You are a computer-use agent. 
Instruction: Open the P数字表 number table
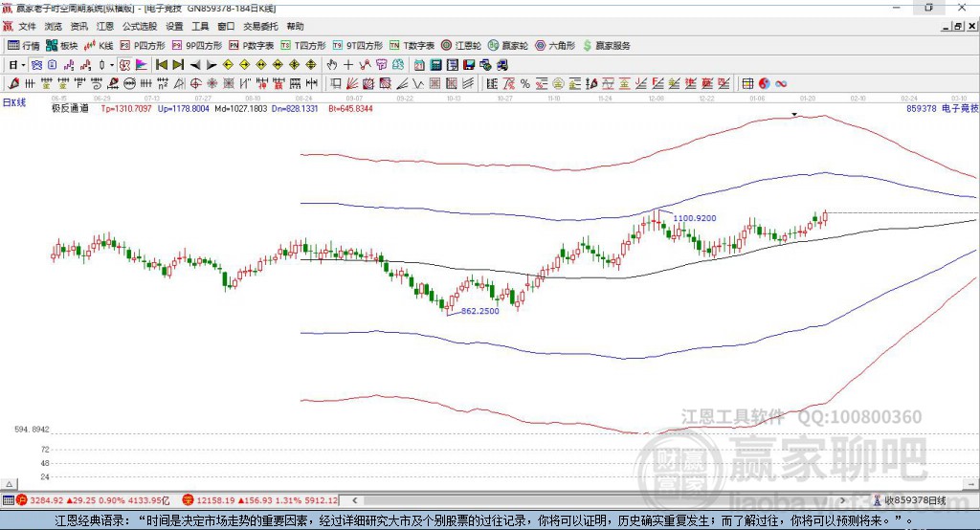pos(252,46)
